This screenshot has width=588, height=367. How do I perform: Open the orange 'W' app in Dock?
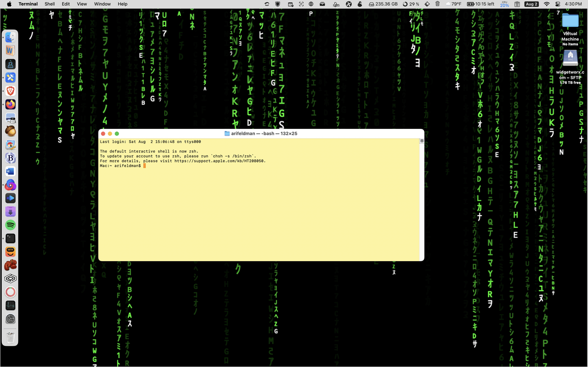pos(10,50)
